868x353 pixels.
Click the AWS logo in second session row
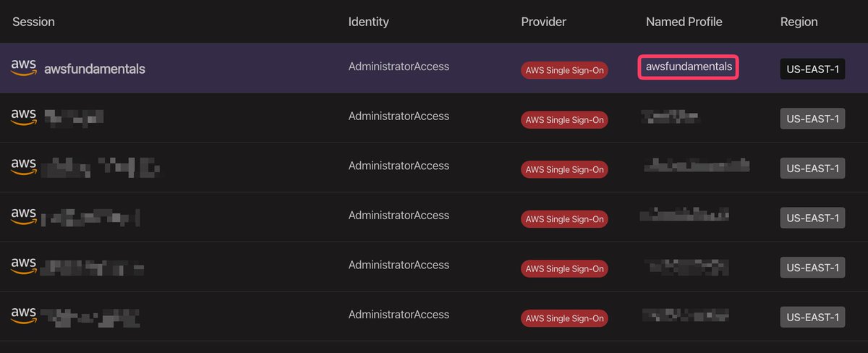click(x=24, y=116)
